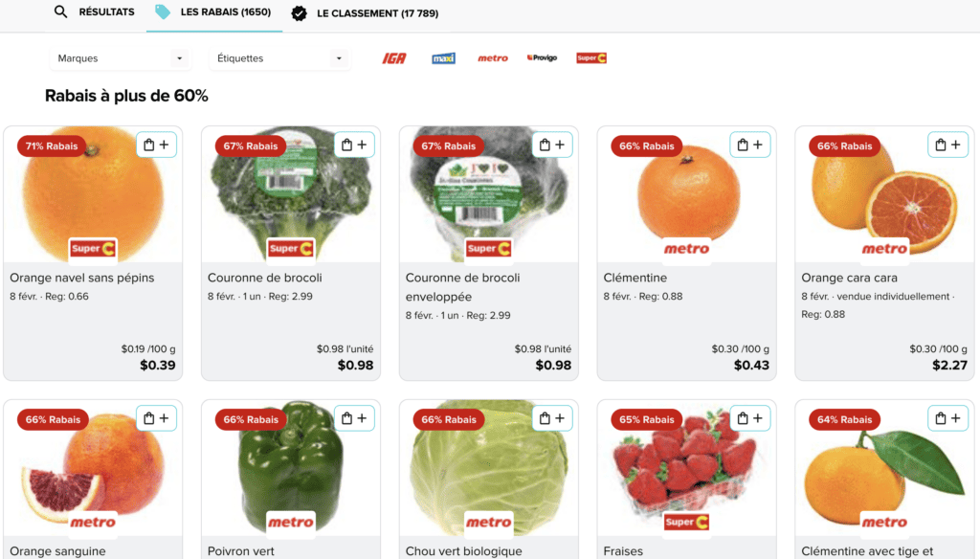Screen dimensions: 980x559
Task: Add Fraises to the shopping list
Action: click(x=750, y=418)
